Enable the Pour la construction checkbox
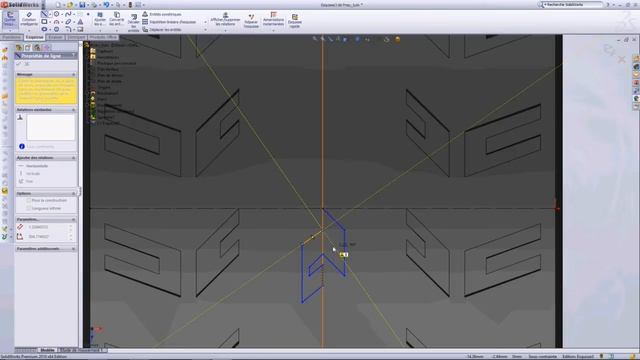This screenshot has height=360, width=640. pyautogui.click(x=29, y=200)
